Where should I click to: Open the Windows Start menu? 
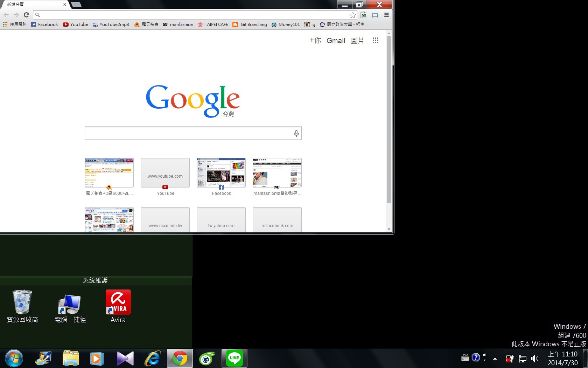click(14, 359)
